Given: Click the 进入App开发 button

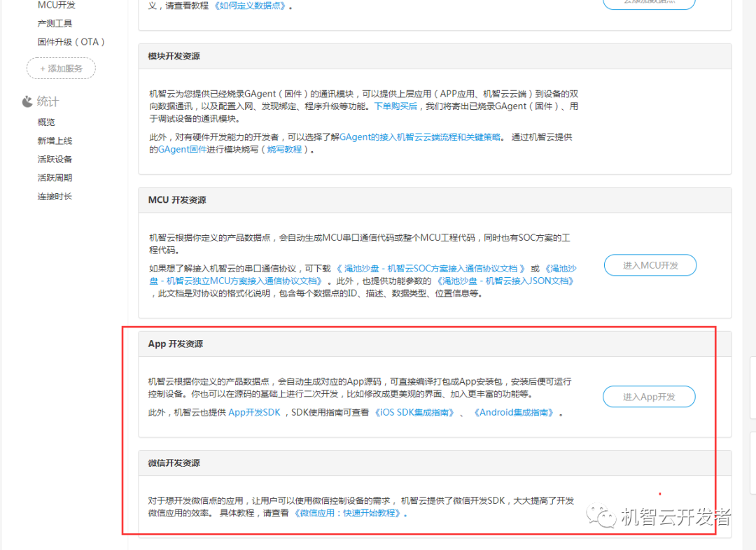Looking at the screenshot, I should 649,397.
